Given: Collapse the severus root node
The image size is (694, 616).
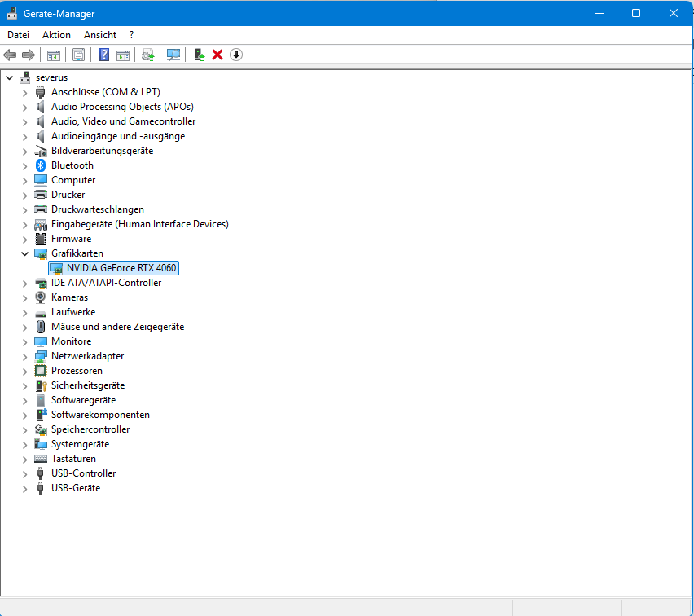Looking at the screenshot, I should point(9,77).
